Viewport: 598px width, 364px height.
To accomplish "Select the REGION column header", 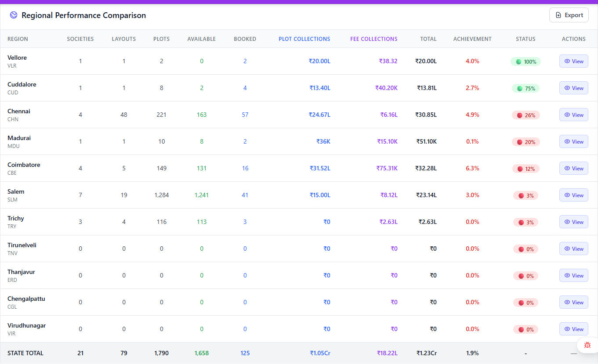I will [18, 39].
